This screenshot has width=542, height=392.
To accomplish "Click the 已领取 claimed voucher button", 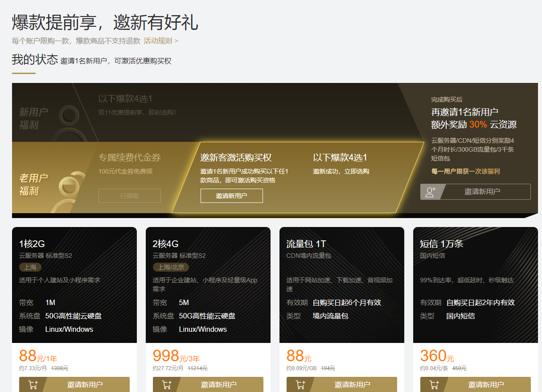I will point(129,195).
